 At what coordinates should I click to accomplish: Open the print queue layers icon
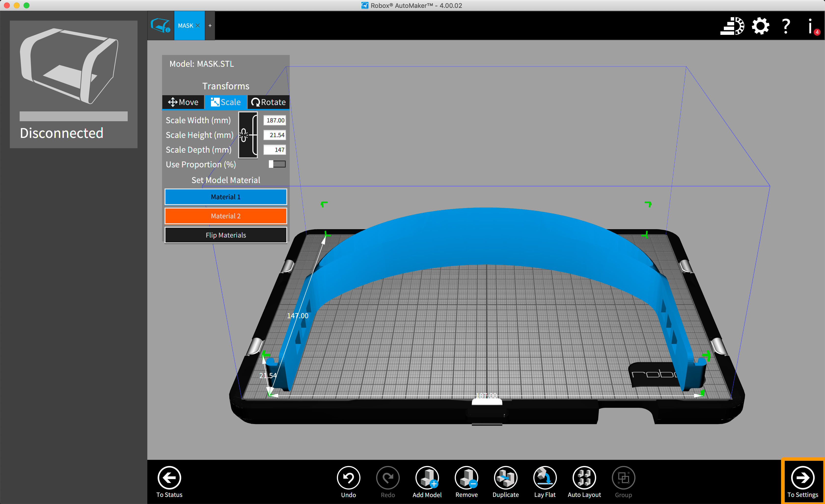coord(732,26)
